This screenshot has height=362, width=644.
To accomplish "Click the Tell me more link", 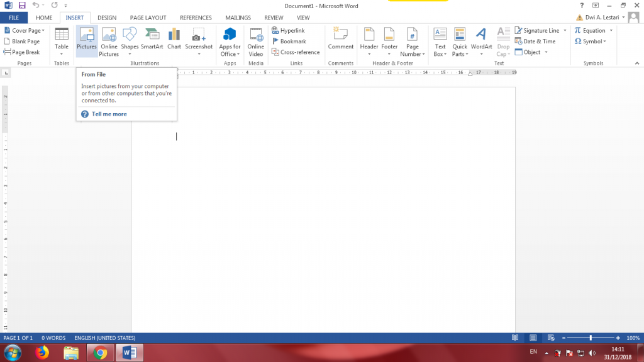I will click(109, 114).
